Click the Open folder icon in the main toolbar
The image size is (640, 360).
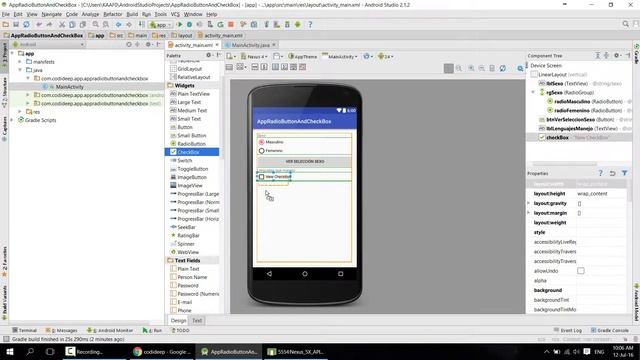pyautogui.click(x=6, y=24)
